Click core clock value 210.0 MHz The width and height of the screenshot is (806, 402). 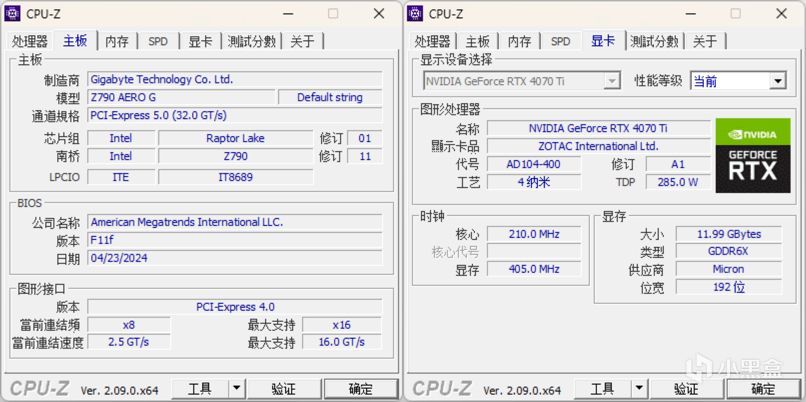[534, 234]
